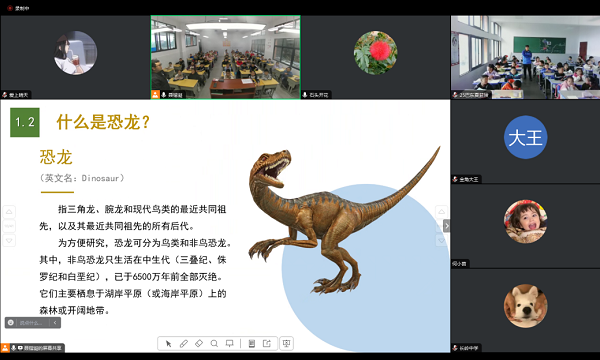Click the document page icon in toolbar
Screen dimensions: 600x360
tap(251, 344)
